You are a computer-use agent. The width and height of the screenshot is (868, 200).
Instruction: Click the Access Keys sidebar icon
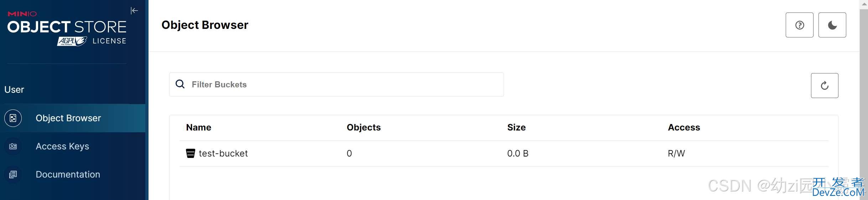tap(13, 146)
